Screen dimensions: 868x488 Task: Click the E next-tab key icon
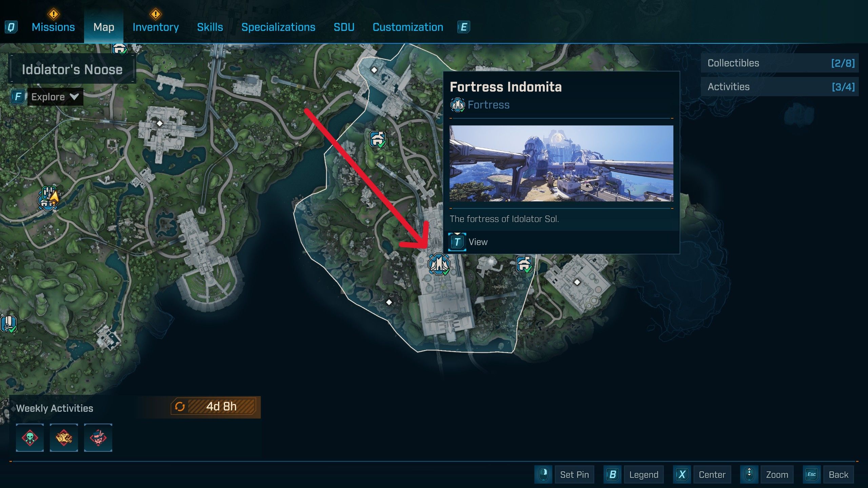pos(463,27)
